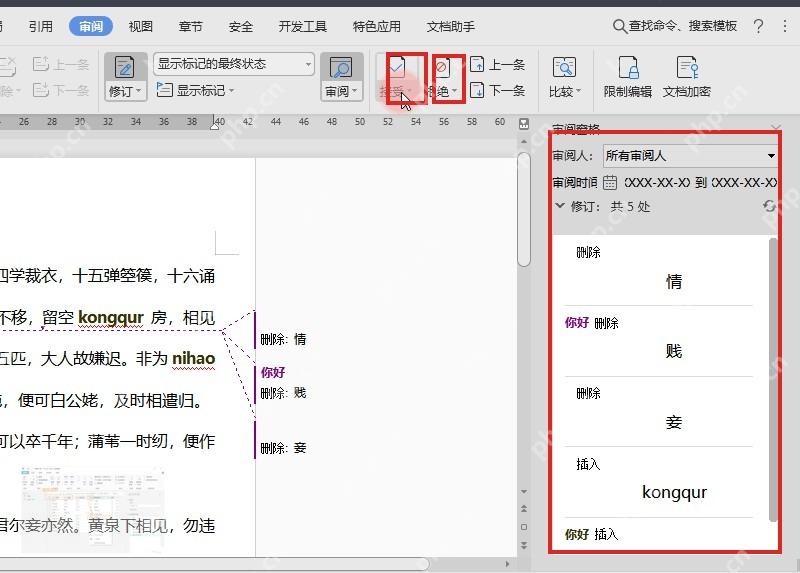Open the 特色应用 ribbon tab
Screen dimensions: 800x573
[377, 26]
